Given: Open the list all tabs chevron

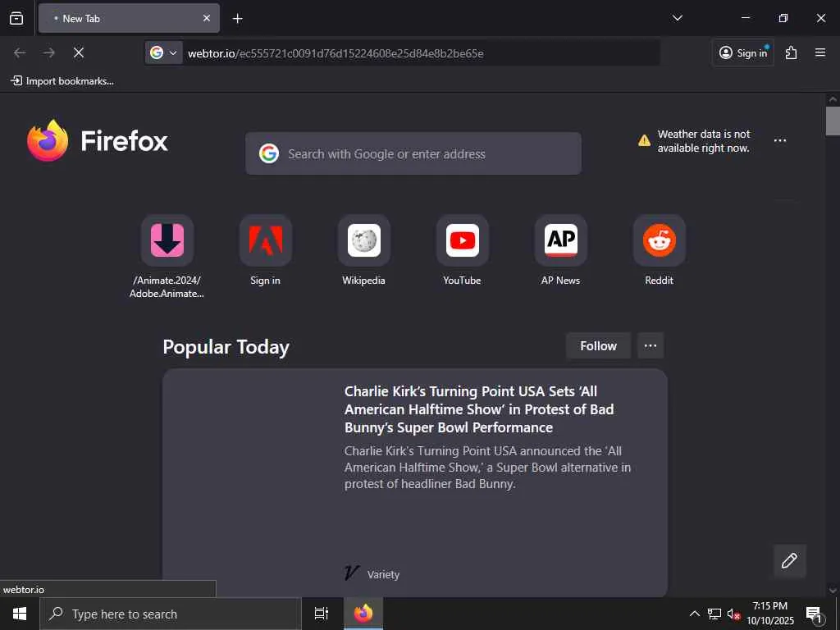Looking at the screenshot, I should (x=677, y=18).
